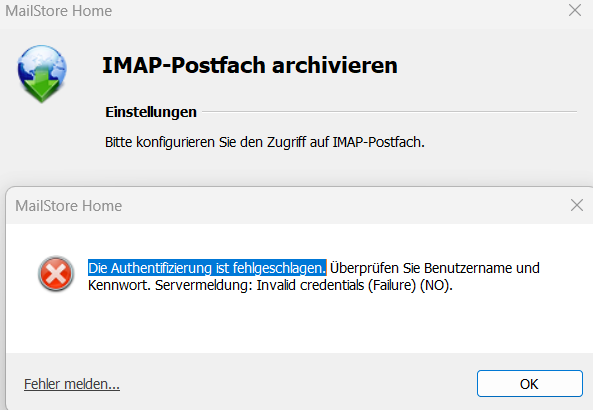This screenshot has height=410, width=593.
Task: Click the red error cross icon
Action: 56,274
